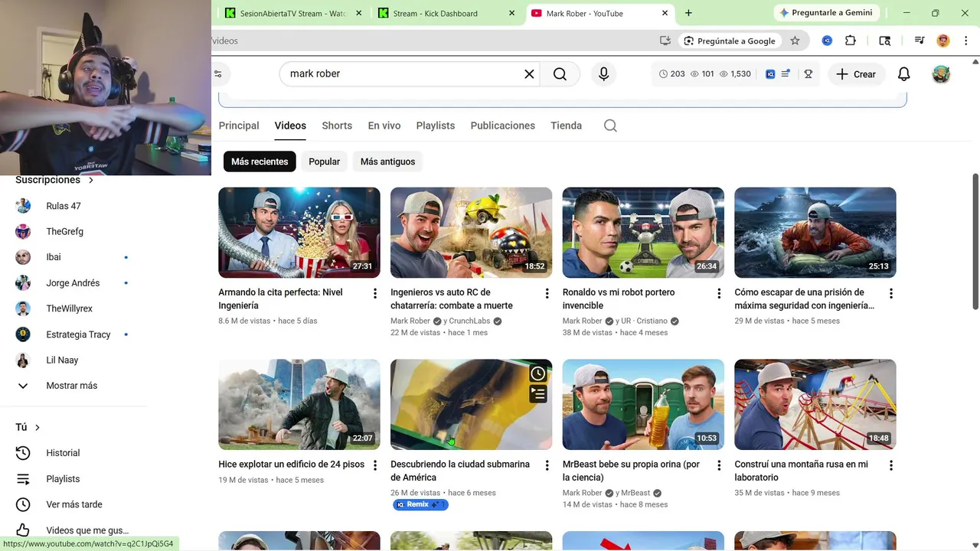Open the account avatar menu on YouTube
980x551 pixels.
pos(941,74)
